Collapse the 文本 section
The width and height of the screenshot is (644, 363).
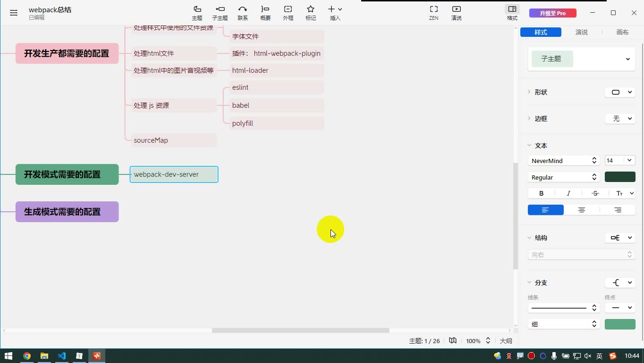coord(529,146)
